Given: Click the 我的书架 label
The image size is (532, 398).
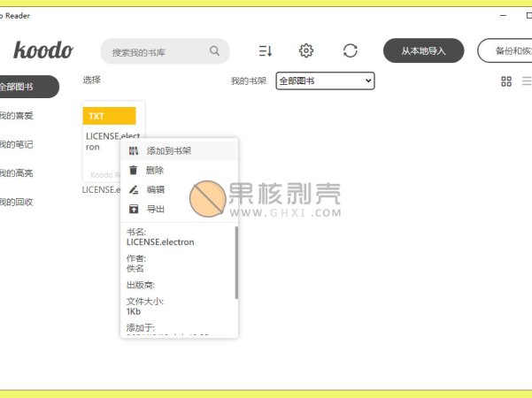Looking at the screenshot, I should 249,80.
